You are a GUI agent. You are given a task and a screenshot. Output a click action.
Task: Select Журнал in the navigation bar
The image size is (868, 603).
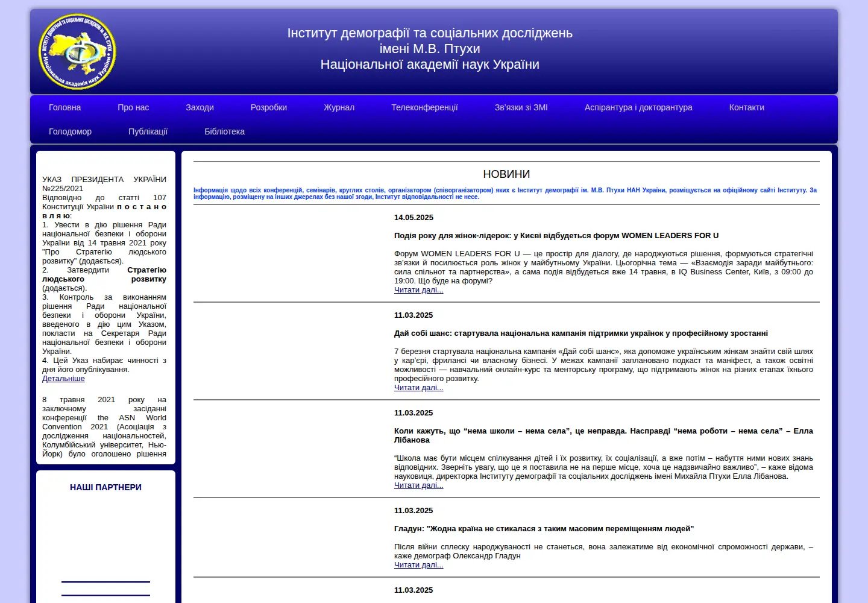tap(339, 107)
